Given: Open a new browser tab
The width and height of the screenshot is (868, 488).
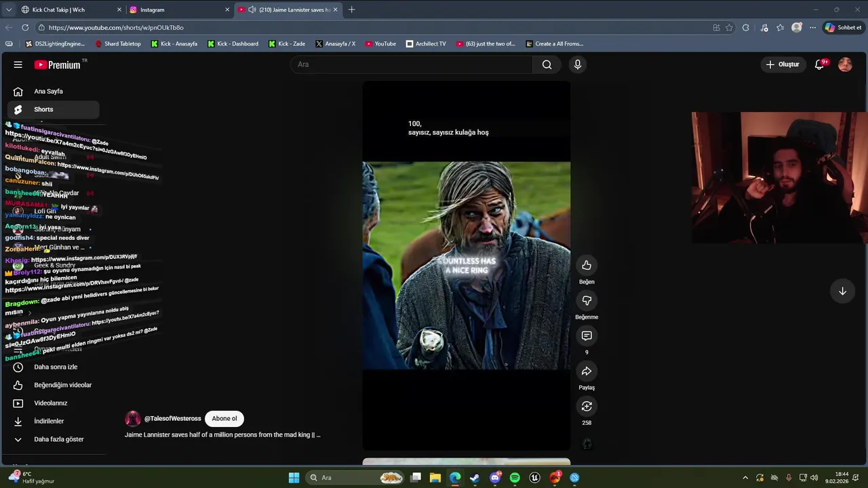Looking at the screenshot, I should [x=351, y=9].
